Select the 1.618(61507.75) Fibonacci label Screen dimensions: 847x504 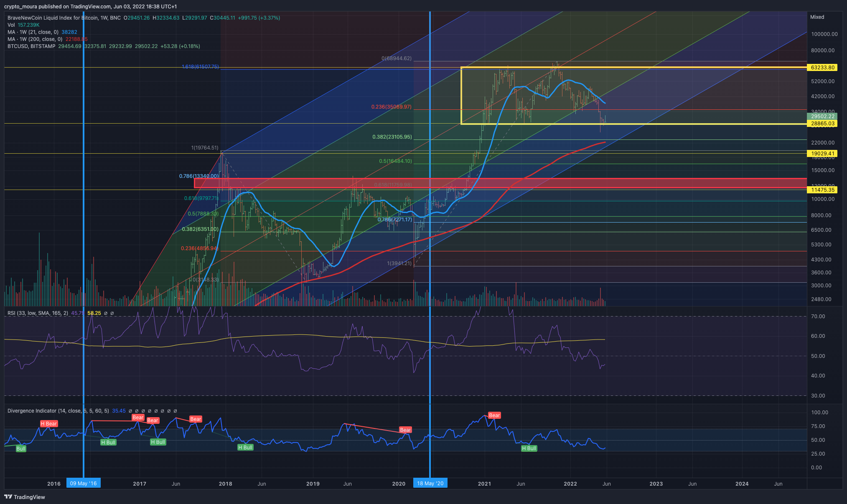tap(200, 67)
